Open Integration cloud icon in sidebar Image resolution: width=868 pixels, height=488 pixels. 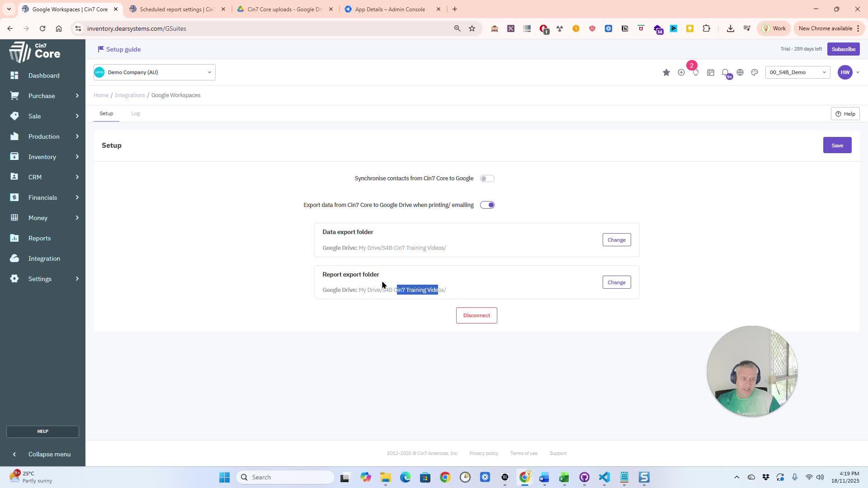pyautogui.click(x=14, y=258)
